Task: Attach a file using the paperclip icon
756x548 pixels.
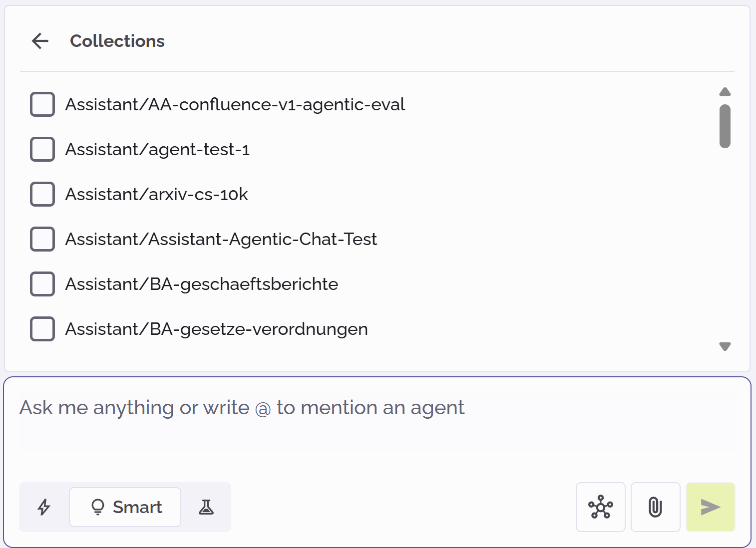Action: click(x=655, y=507)
